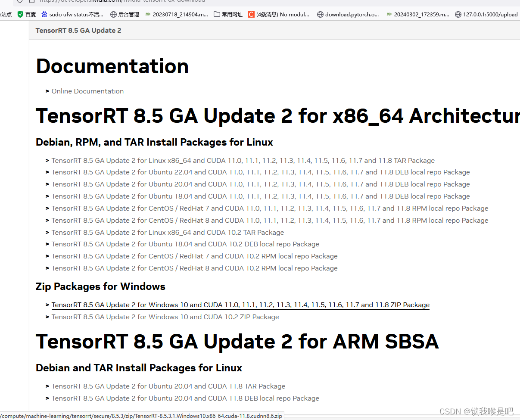Click 'Debian and TAR Install Packages' subheading
This screenshot has width=520, height=420.
coord(139,368)
